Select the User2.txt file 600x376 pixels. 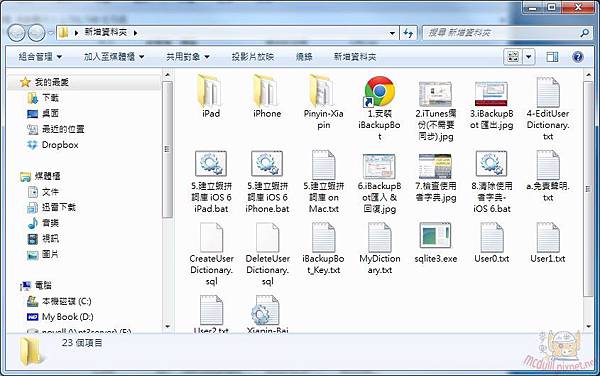pos(211,314)
